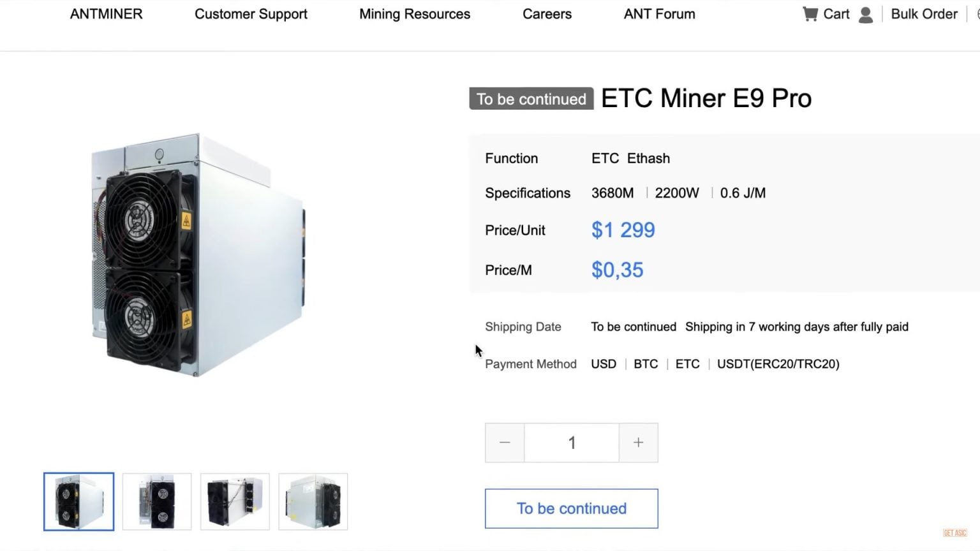The image size is (980, 551).
Task: Show the third rear-view miner thumbnail
Action: (235, 501)
